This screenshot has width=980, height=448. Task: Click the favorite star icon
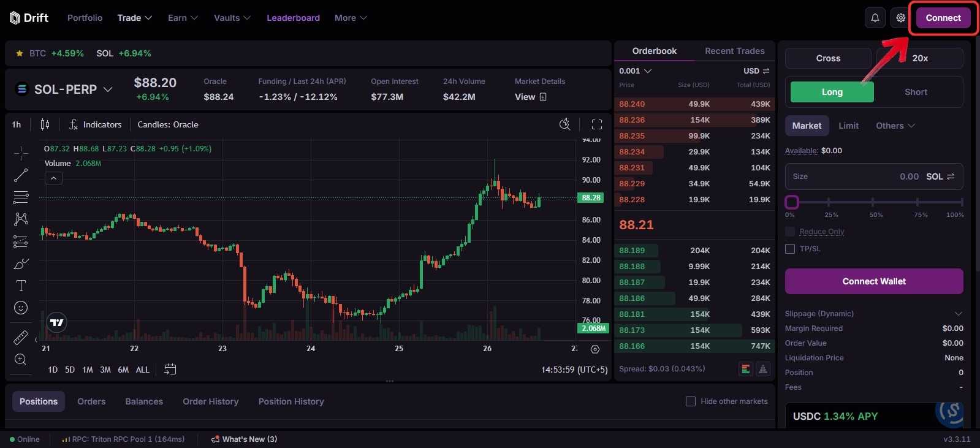point(20,53)
